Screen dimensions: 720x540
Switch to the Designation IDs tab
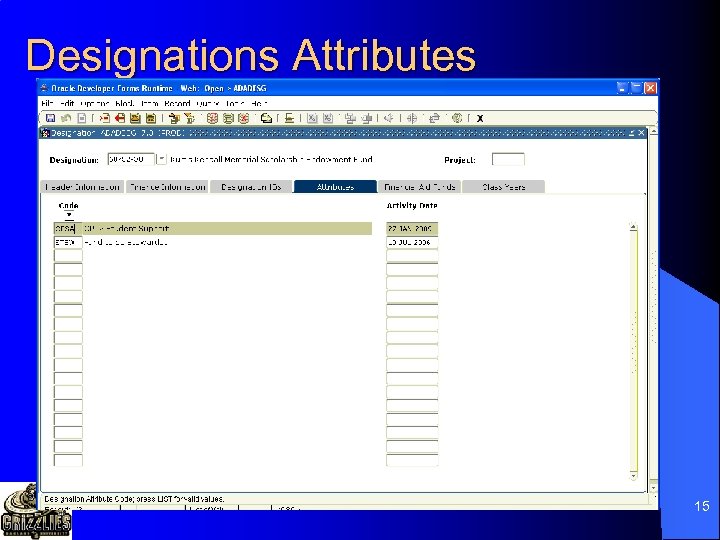click(x=251, y=187)
